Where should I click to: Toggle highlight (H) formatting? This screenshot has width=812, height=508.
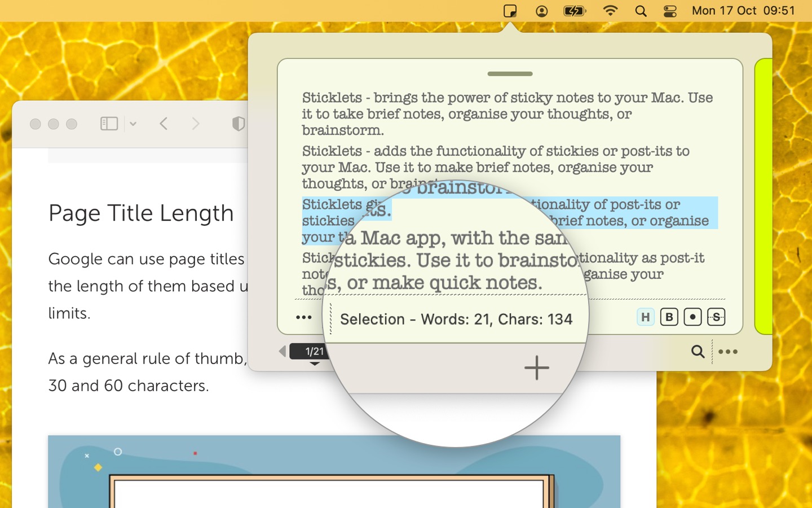tap(645, 317)
